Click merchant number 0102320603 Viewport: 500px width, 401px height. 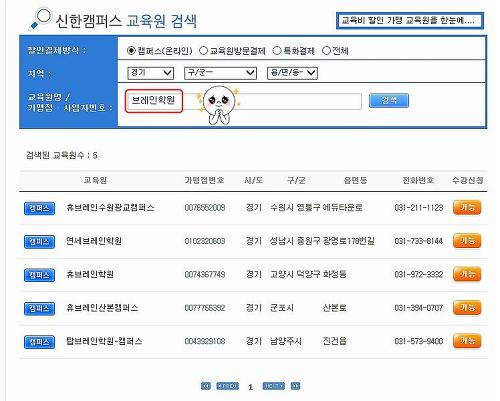(205, 241)
